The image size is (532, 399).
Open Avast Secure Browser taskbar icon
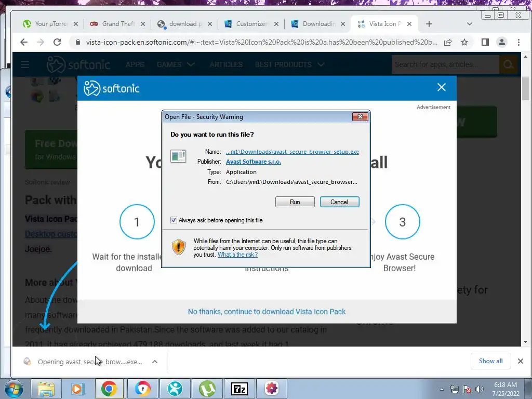(142, 389)
